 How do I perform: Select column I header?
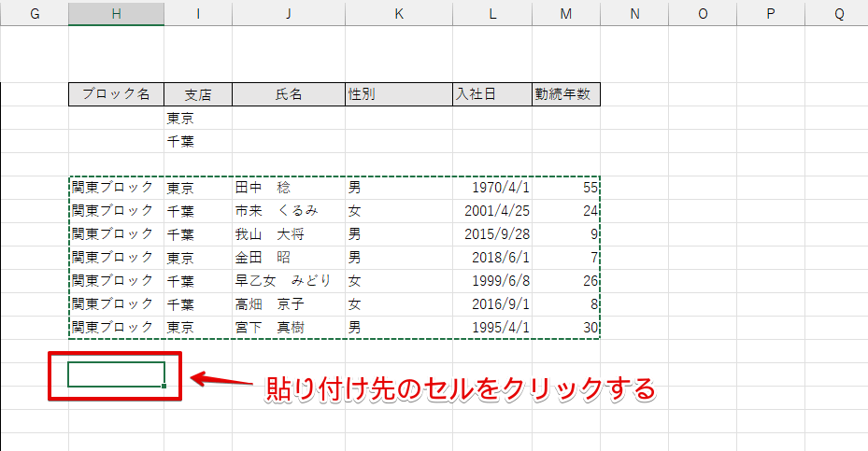[x=197, y=13]
